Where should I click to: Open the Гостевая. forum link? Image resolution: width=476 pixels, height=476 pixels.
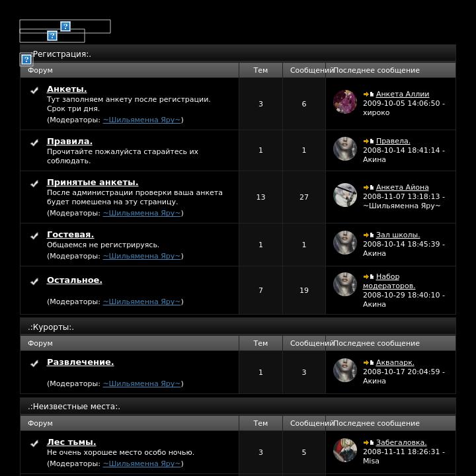click(71, 234)
